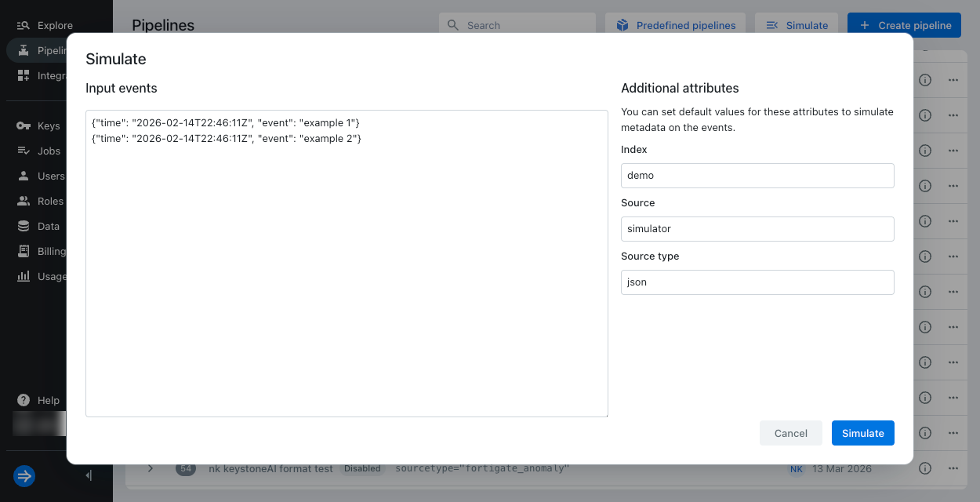Click the blue arrow icon at bottom left
The image size is (980, 502).
[24, 476]
